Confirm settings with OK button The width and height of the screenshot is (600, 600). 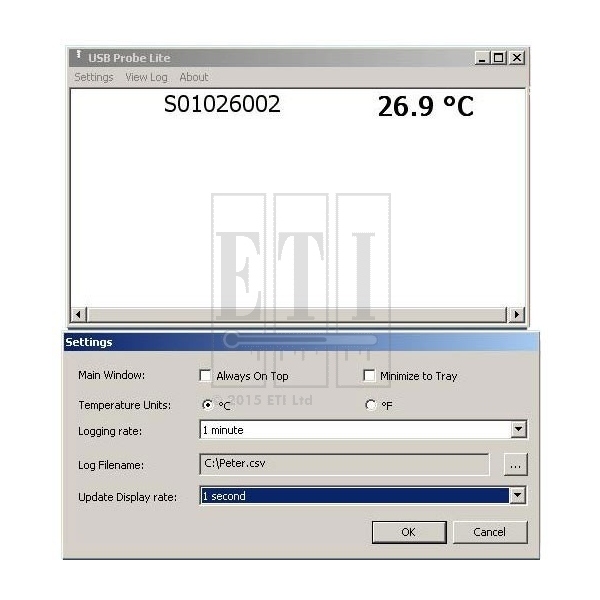click(x=409, y=532)
